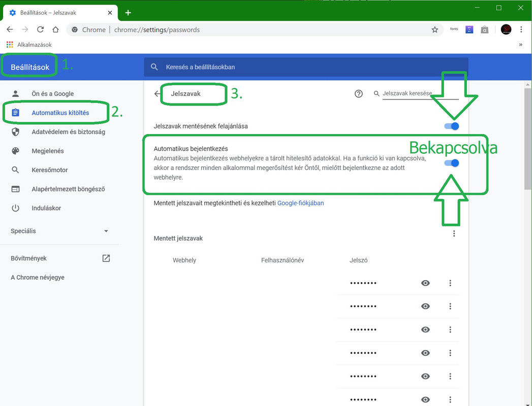
Task: Open more actions for second saved password
Action: [x=450, y=307]
